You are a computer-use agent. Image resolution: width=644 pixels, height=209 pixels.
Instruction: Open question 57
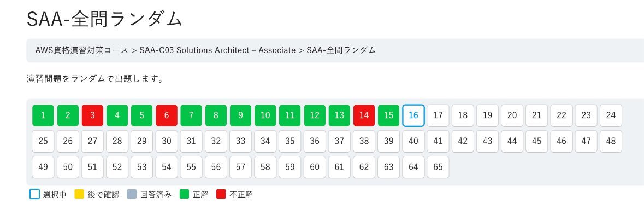(241, 167)
